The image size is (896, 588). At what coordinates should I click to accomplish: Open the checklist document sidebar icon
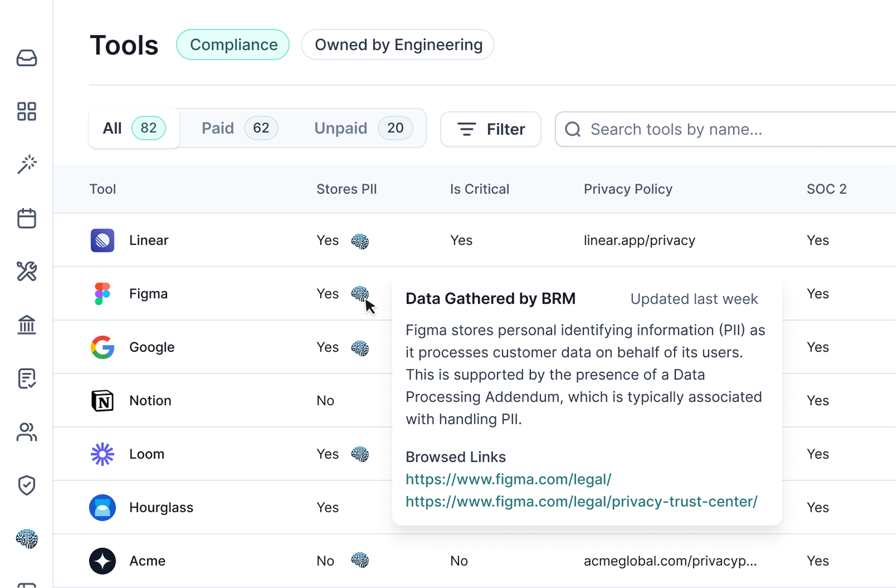[27, 379]
